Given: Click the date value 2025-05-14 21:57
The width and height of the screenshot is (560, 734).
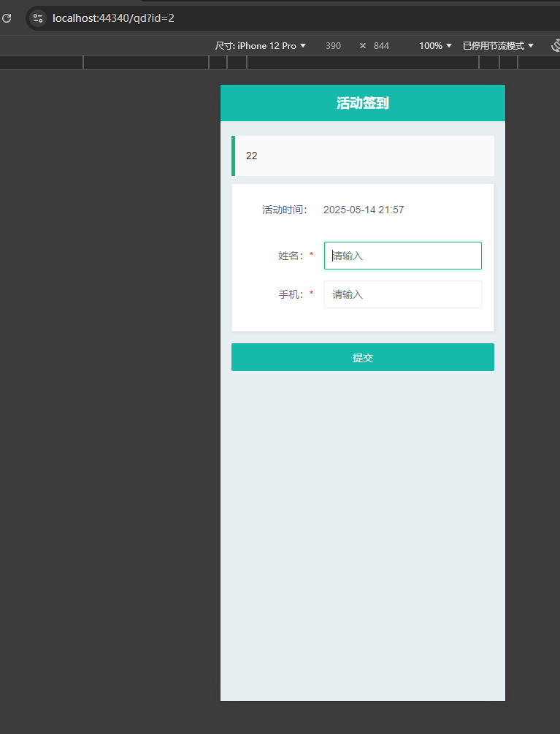Looking at the screenshot, I should tap(363, 210).
